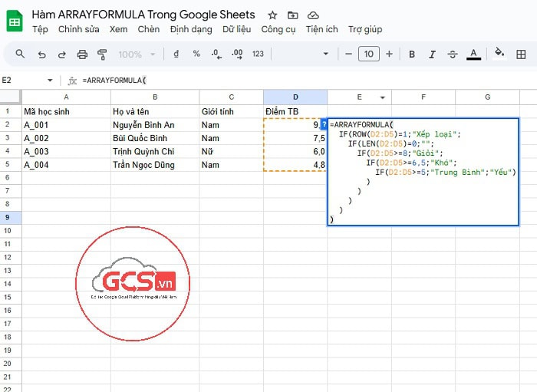
Task: Open the Chèn menu
Action: click(x=149, y=29)
